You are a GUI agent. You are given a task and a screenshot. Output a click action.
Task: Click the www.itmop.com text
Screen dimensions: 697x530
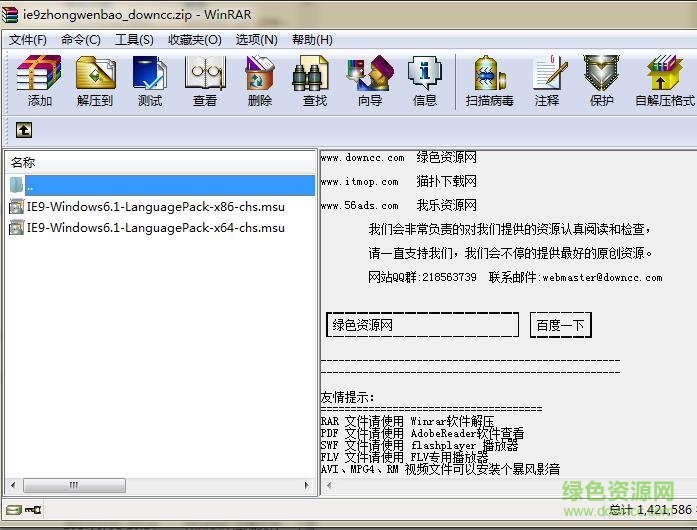click(359, 181)
